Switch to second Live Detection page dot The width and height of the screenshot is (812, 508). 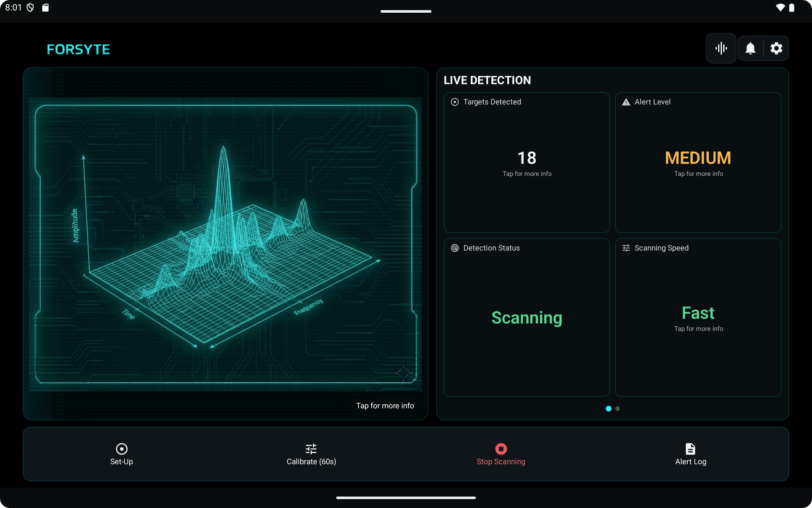[618, 409]
